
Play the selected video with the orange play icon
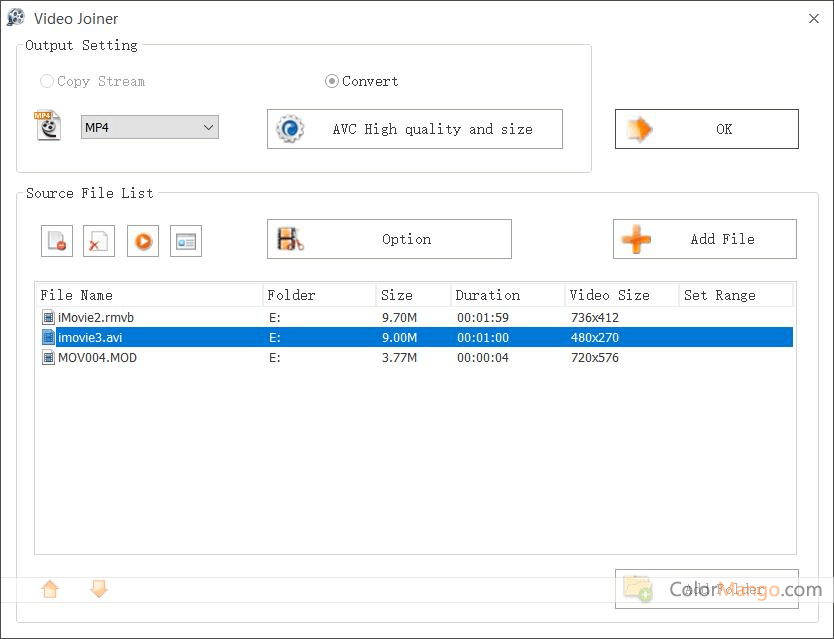click(x=143, y=241)
